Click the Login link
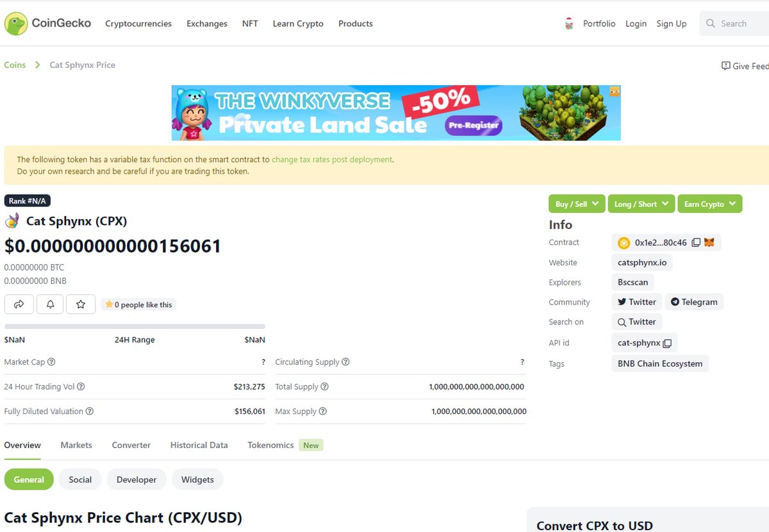The height and width of the screenshot is (532, 769). 636,24
